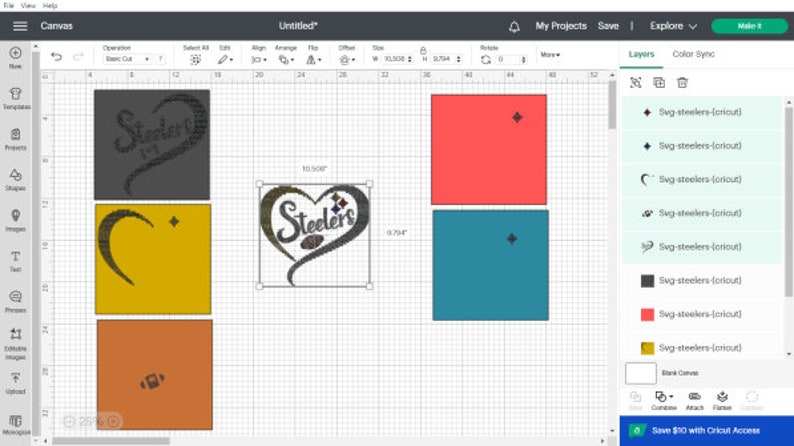Switch to the Layers tab
Screen dimensions: 794x446
coord(641,54)
